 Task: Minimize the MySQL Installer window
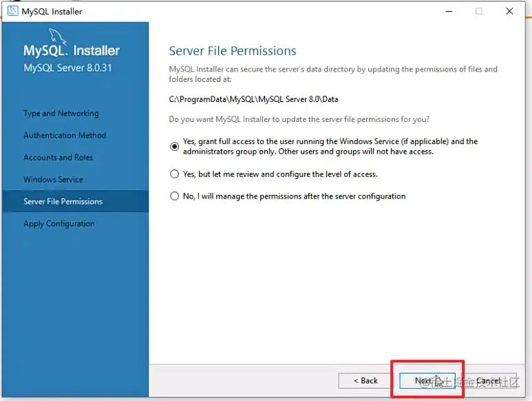[x=448, y=11]
